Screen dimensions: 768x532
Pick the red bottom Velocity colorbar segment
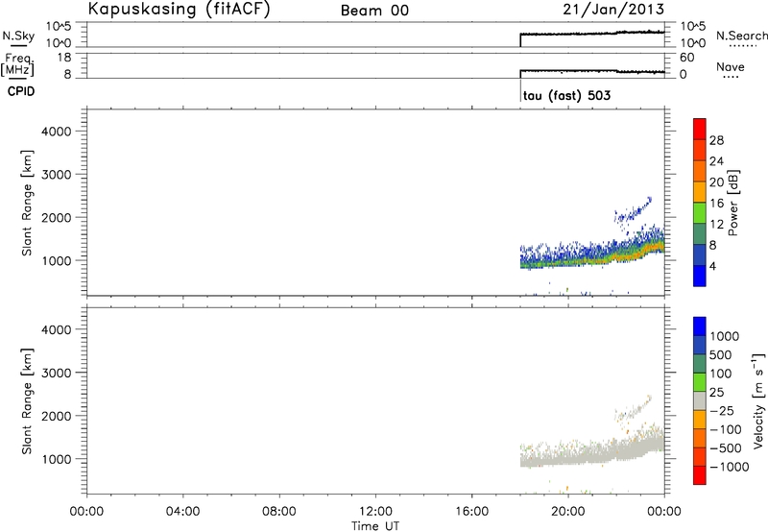click(700, 475)
